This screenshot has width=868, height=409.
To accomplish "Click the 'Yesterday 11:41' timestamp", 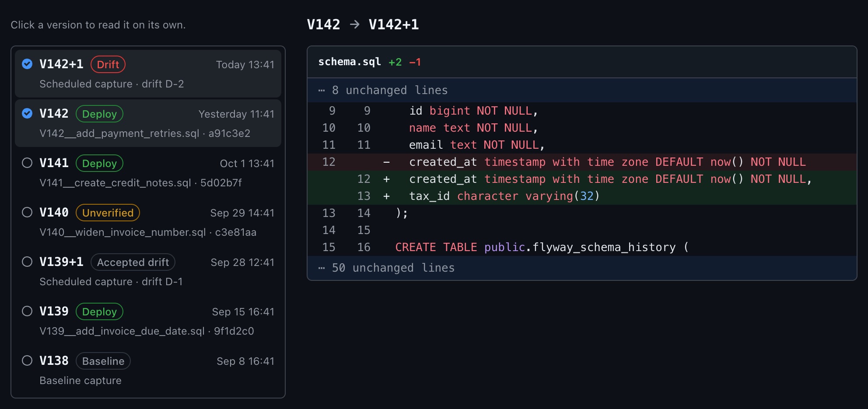I will 236,114.
